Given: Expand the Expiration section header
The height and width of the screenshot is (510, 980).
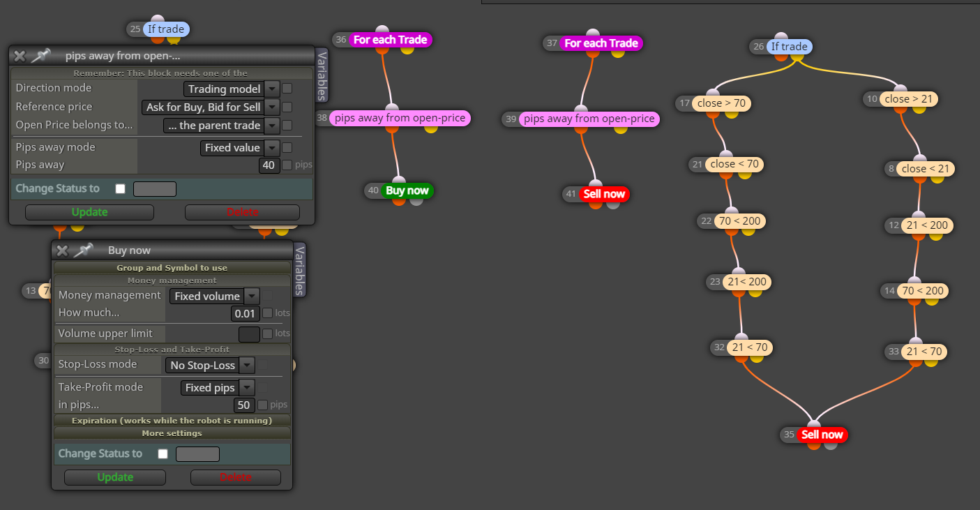Looking at the screenshot, I should point(172,421).
